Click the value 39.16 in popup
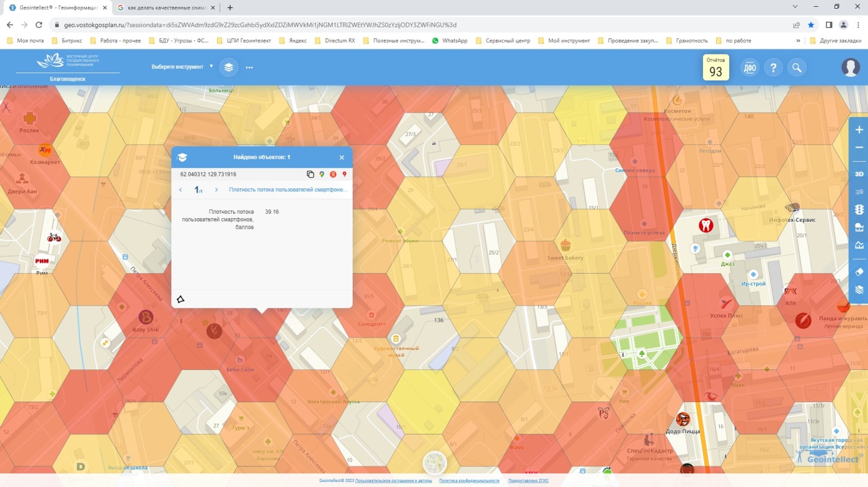868x487 pixels. coord(272,212)
